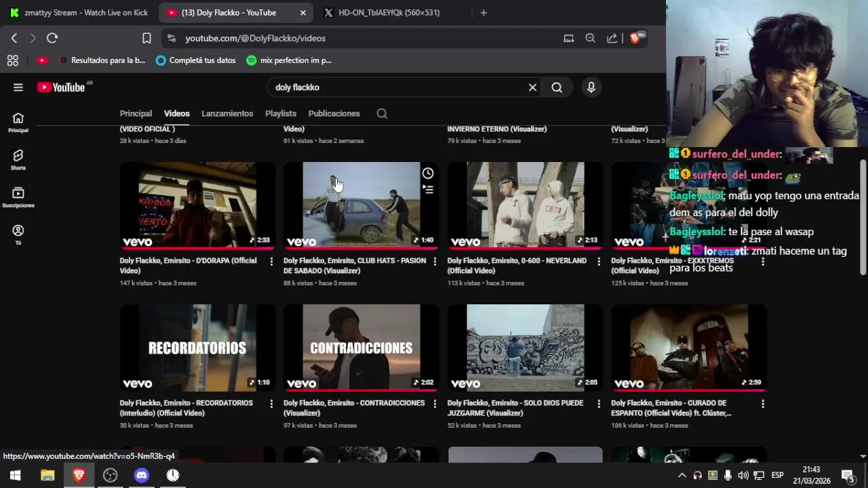868x488 pixels.
Task: Bookmark this page with the bookmark icon
Action: (x=146, y=38)
